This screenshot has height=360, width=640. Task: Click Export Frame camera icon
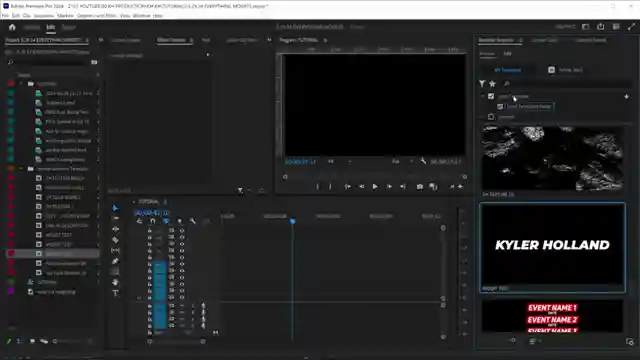(420, 187)
